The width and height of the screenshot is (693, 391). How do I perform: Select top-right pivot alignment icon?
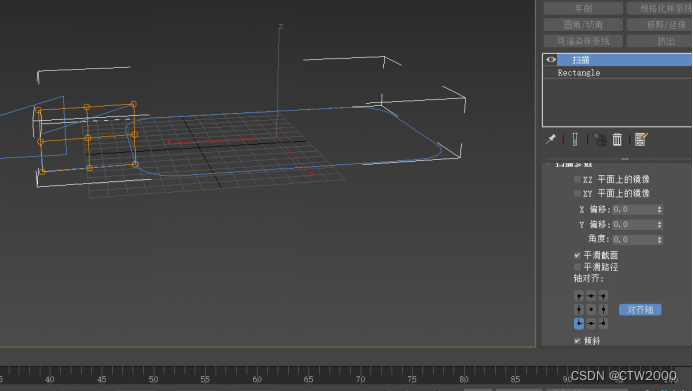click(x=603, y=296)
